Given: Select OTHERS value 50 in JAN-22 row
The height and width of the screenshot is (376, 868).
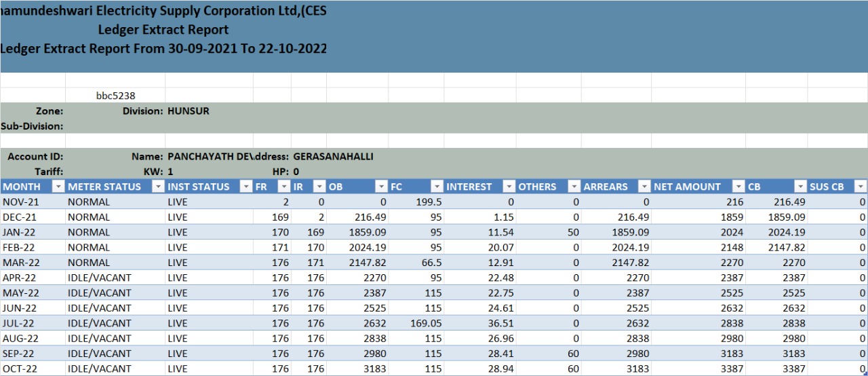Looking at the screenshot, I should [x=549, y=232].
